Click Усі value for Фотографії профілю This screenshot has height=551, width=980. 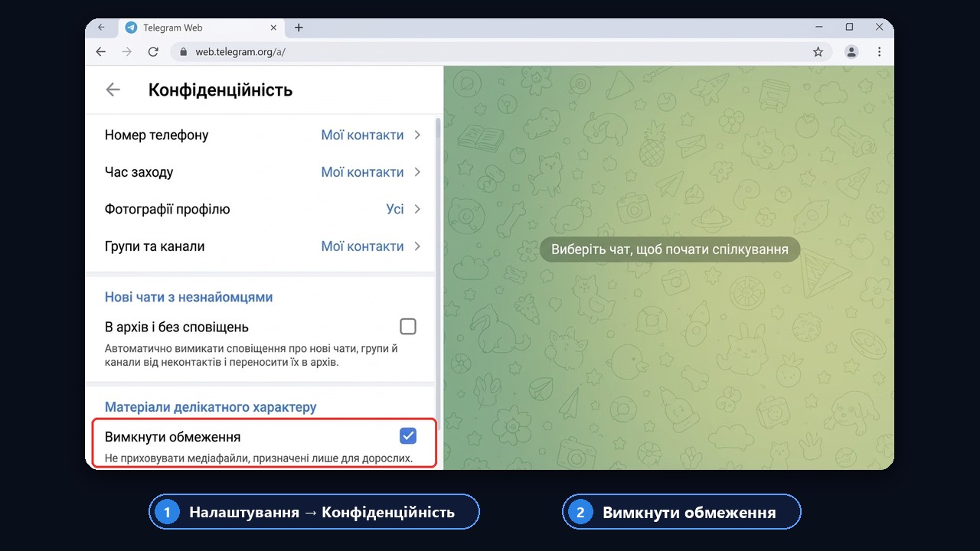pos(395,209)
